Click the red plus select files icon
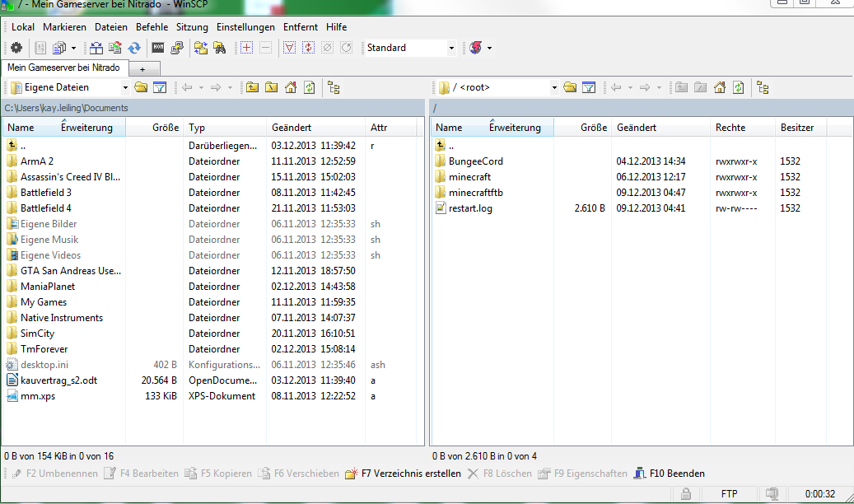Viewport: 854px width, 504px height. (247, 48)
